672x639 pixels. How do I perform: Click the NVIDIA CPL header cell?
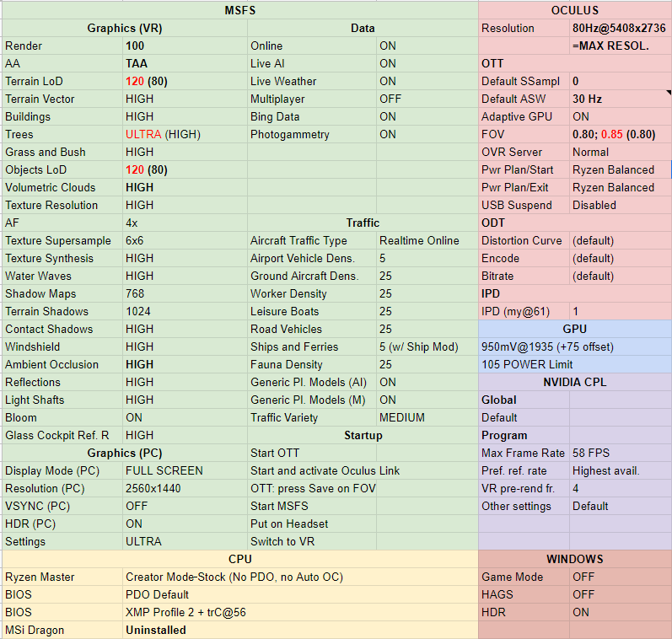[x=574, y=382]
